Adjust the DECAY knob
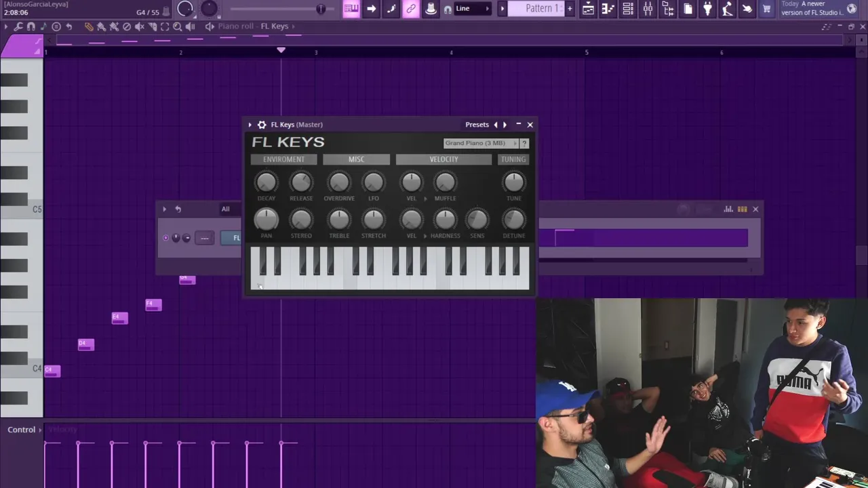 click(266, 182)
